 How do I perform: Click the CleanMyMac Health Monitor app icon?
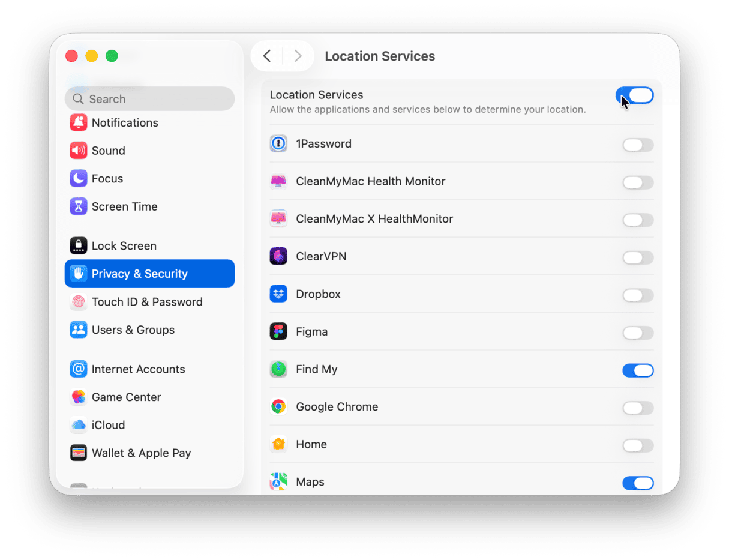point(278,181)
